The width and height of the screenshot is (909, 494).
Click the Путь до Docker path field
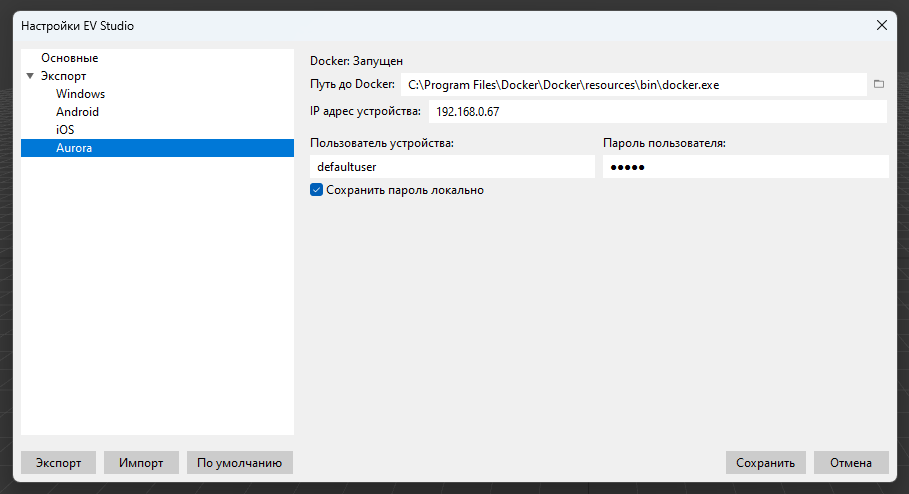pos(633,85)
